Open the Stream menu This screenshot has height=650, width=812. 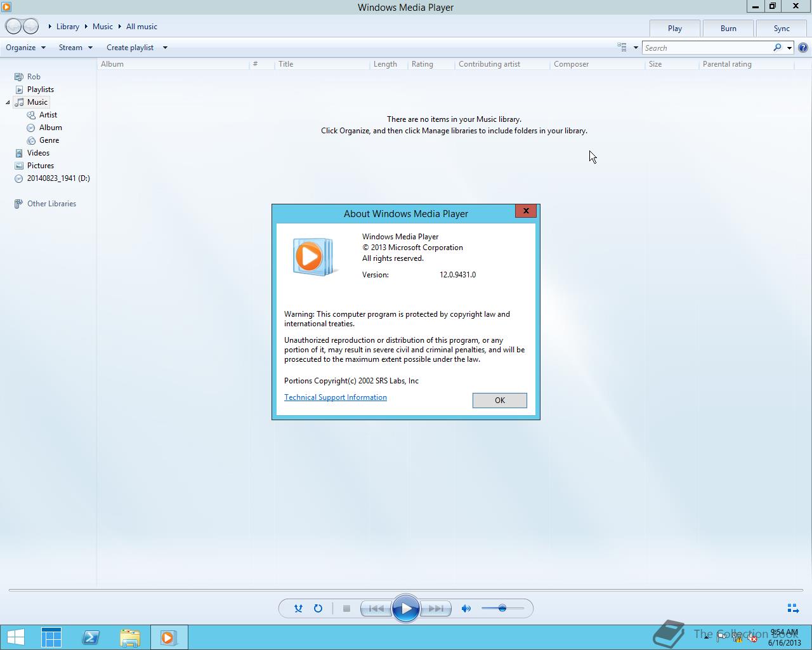pyautogui.click(x=75, y=48)
